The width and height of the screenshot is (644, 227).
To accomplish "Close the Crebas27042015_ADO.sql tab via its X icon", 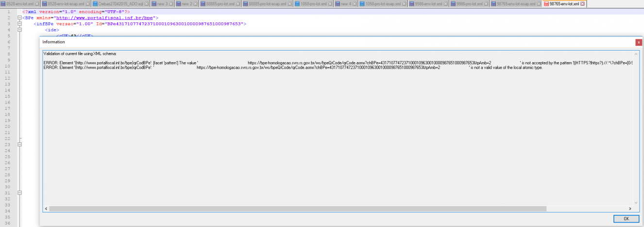I will 146,4.
